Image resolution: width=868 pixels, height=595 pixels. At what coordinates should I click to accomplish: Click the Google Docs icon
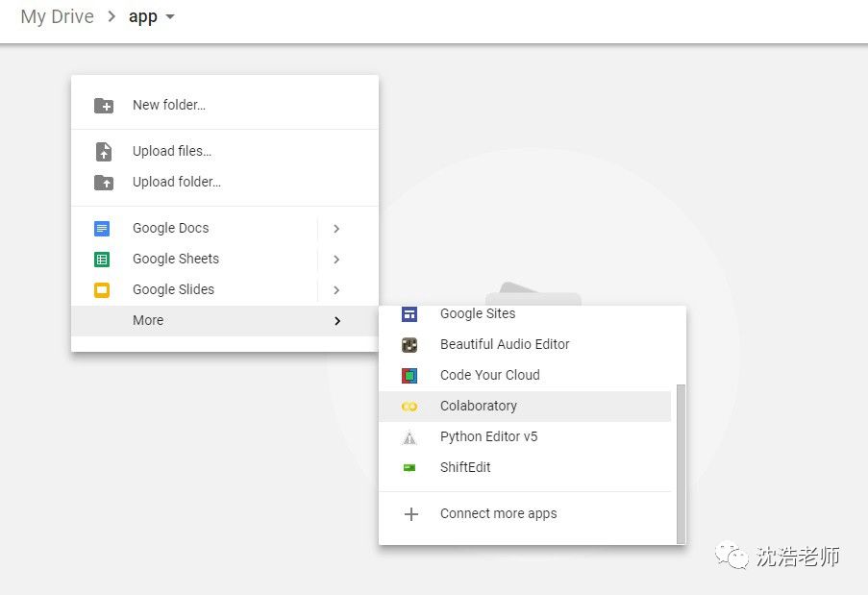point(102,229)
